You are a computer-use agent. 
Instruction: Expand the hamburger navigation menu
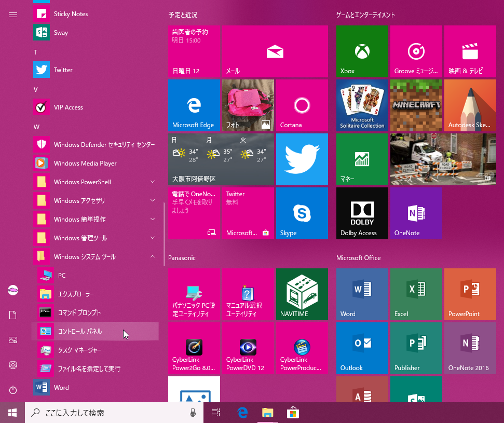pyautogui.click(x=13, y=15)
